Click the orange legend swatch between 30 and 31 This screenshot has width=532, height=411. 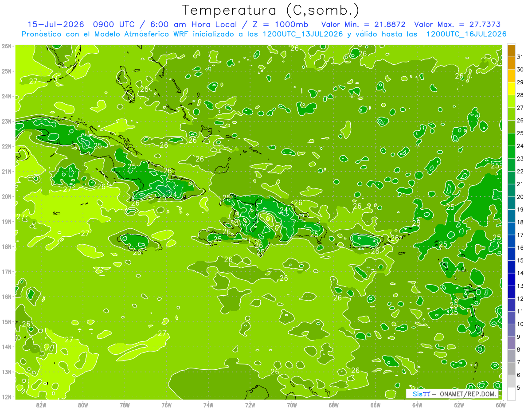coord(511,64)
